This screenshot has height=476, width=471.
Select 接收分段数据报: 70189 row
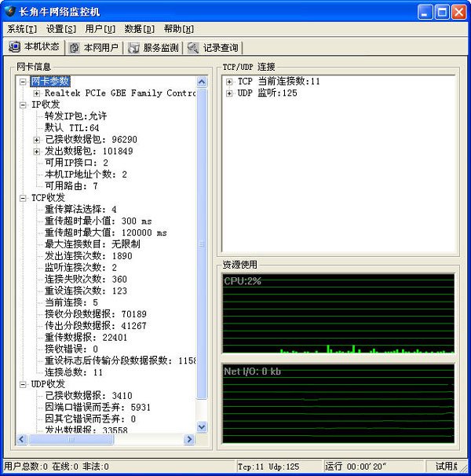point(96,314)
